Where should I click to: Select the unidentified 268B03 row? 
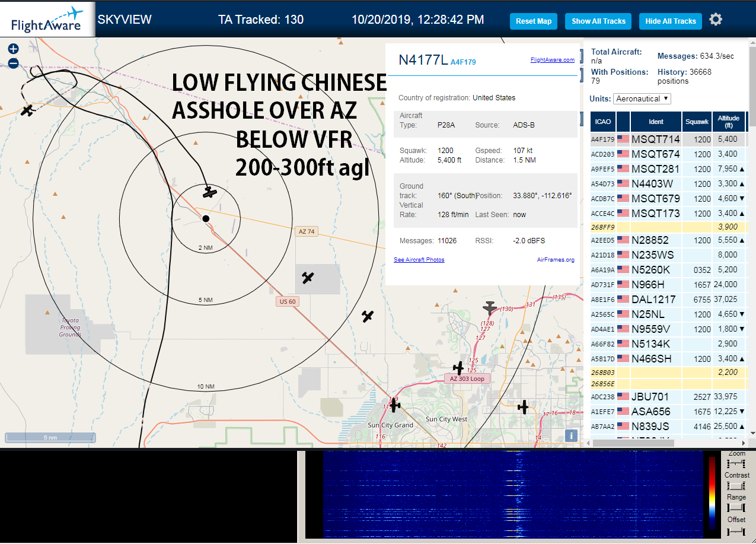click(x=668, y=373)
